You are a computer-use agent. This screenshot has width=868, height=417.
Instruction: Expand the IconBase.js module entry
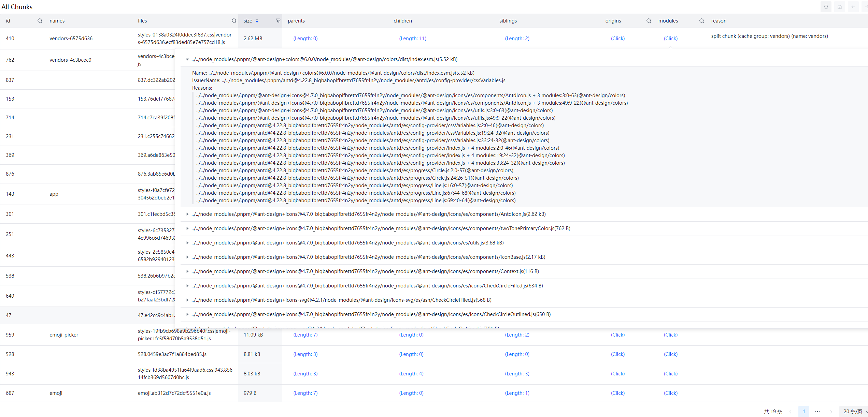click(187, 257)
